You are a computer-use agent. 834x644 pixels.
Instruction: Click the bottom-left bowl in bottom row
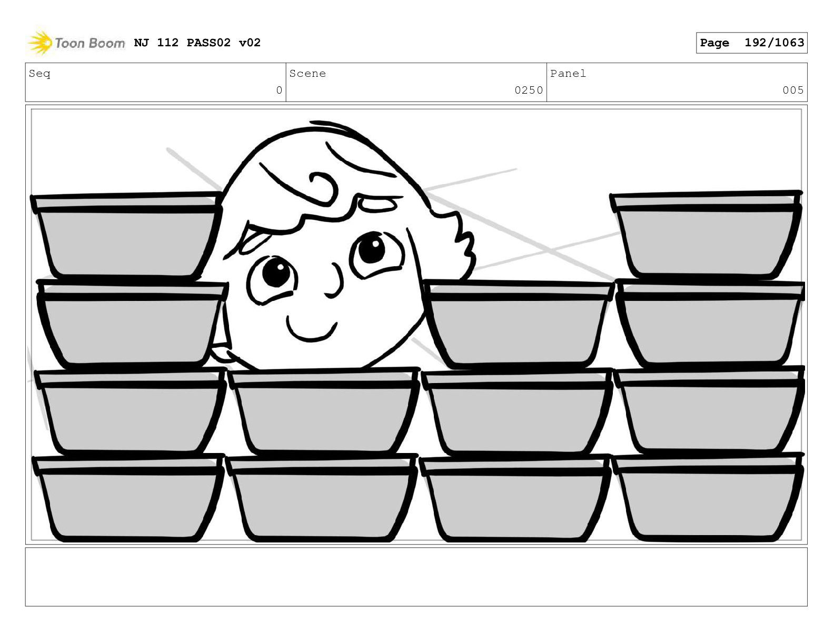[129, 497]
